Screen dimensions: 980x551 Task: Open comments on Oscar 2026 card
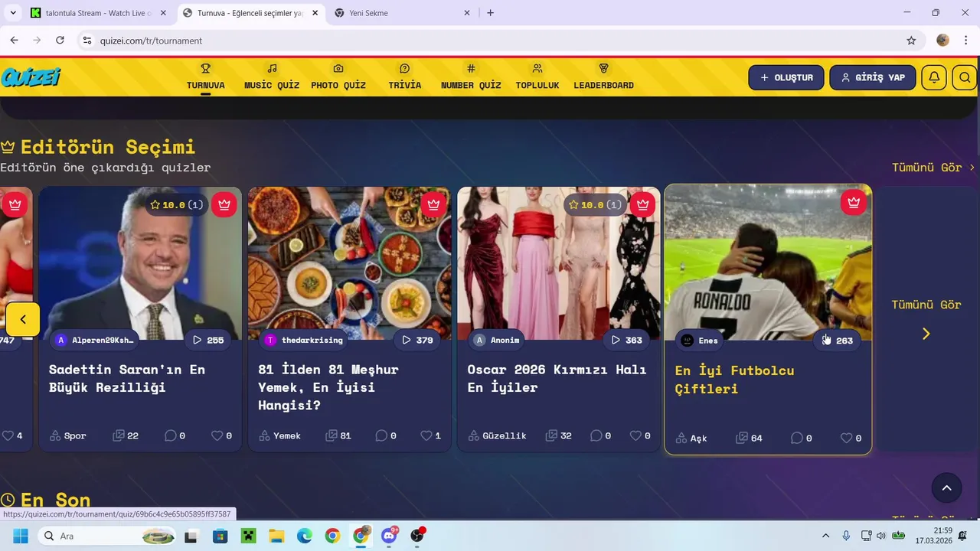[x=600, y=435]
